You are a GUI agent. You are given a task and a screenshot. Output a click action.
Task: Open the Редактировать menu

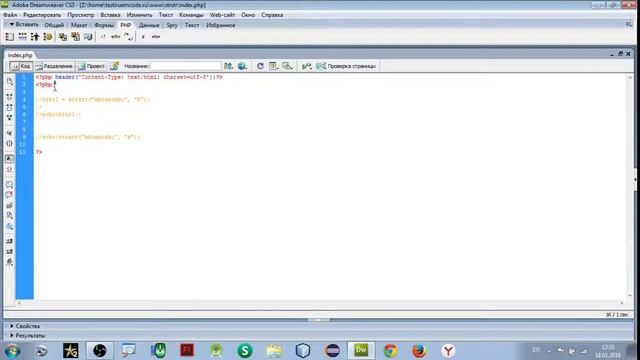pyautogui.click(x=42, y=15)
